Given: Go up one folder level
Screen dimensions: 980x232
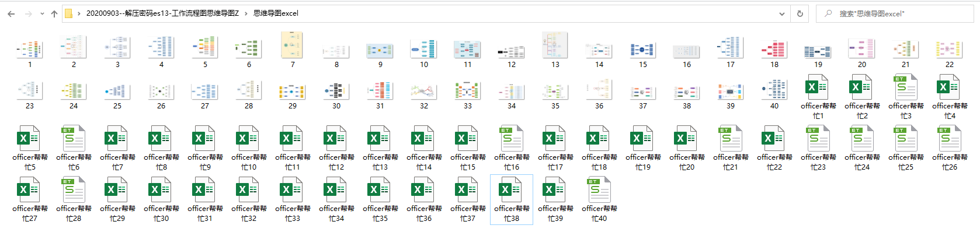Looking at the screenshot, I should point(54,13).
